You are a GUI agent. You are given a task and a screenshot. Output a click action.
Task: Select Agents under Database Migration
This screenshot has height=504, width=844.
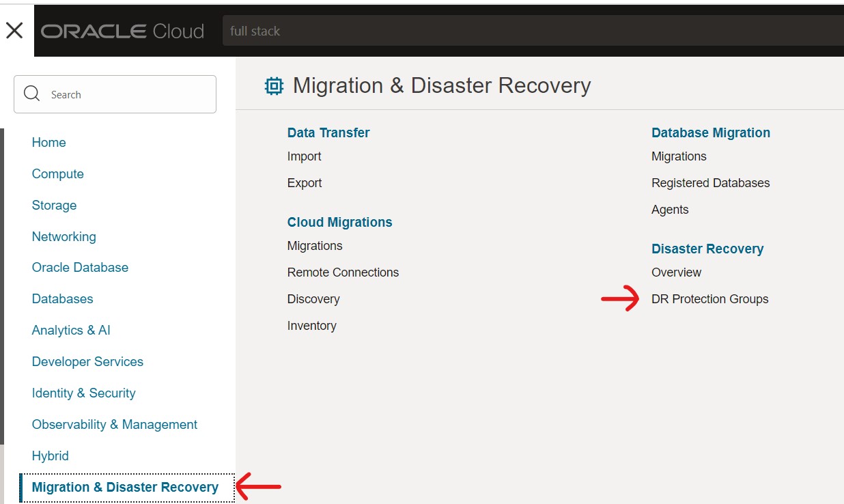670,209
